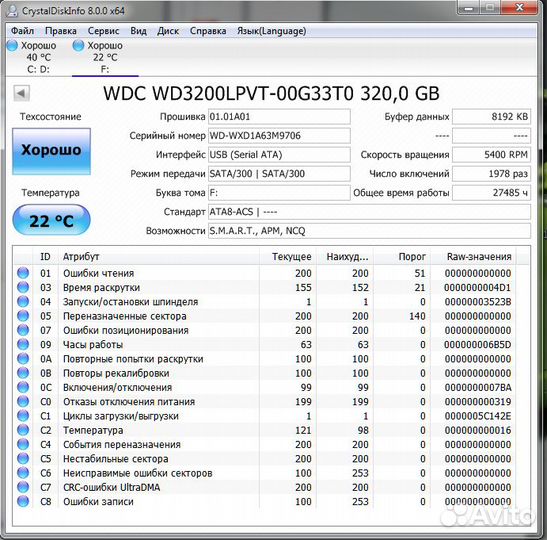Open the Диск menu

point(168,31)
